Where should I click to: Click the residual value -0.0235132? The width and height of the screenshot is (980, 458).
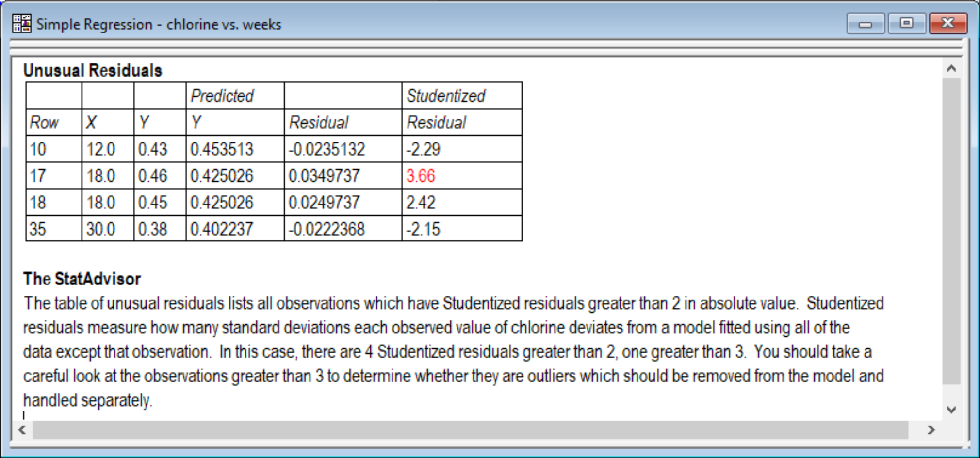pyautogui.click(x=327, y=149)
